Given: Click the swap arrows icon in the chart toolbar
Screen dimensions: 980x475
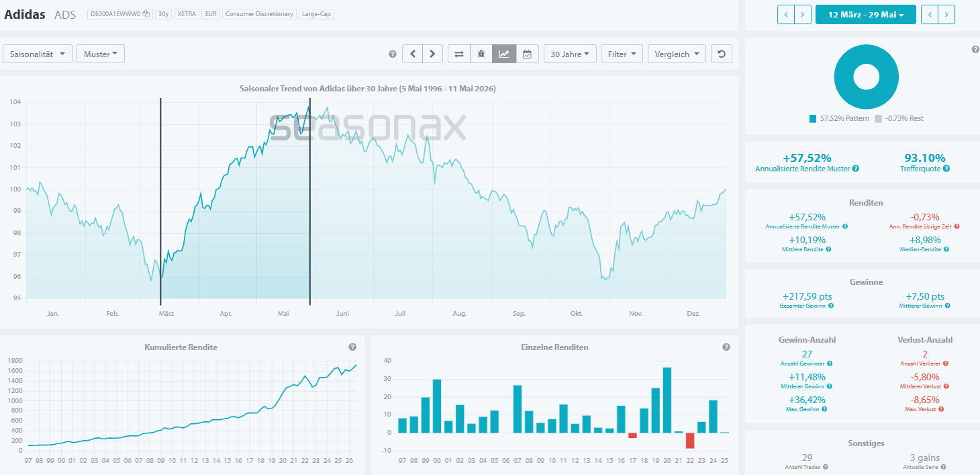Looking at the screenshot, I should click(459, 54).
